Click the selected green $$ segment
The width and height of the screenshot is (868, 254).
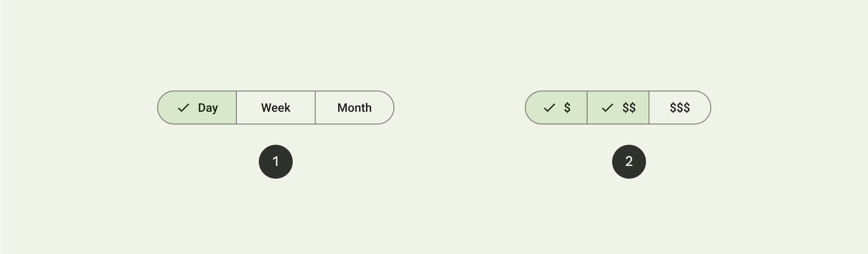(x=618, y=108)
